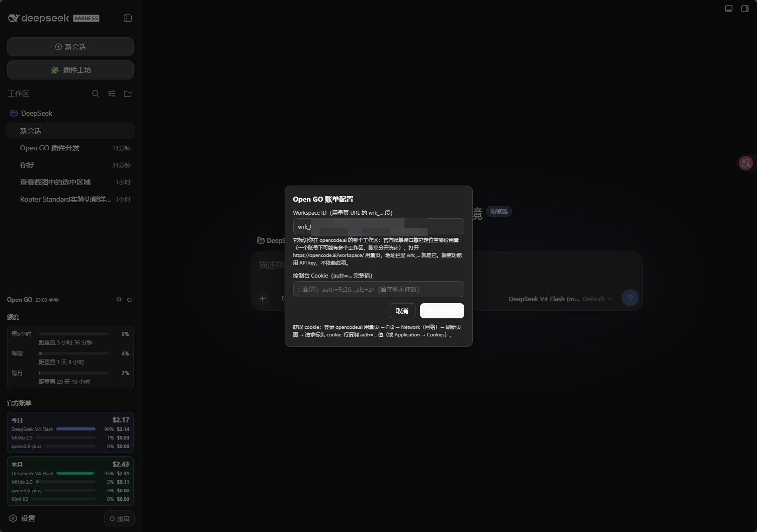The image size is (757, 532).
Task: Click the 官方账单 section heading
Action: (19, 403)
